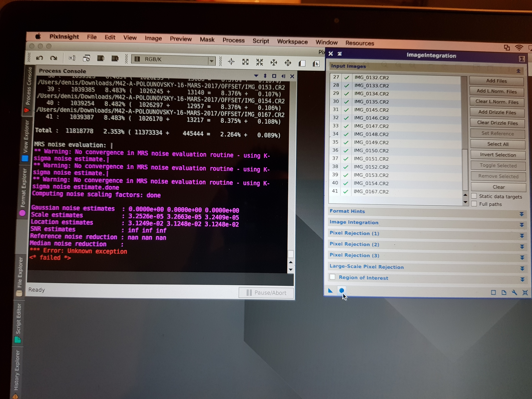
Task: Click the Undo arrow in the toolbar
Action: coord(40,58)
